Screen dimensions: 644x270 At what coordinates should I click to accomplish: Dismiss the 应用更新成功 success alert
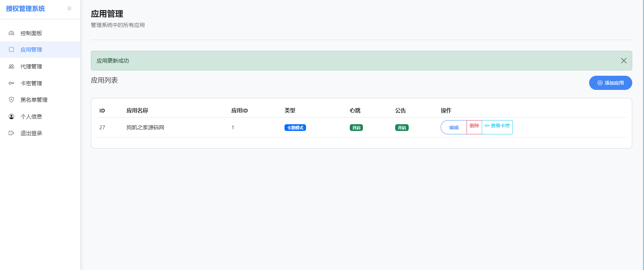(x=623, y=61)
